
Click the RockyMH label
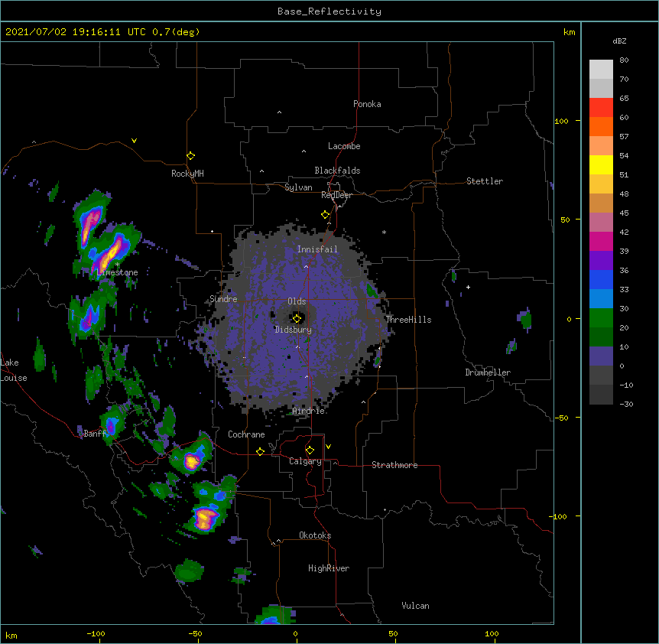(x=187, y=174)
